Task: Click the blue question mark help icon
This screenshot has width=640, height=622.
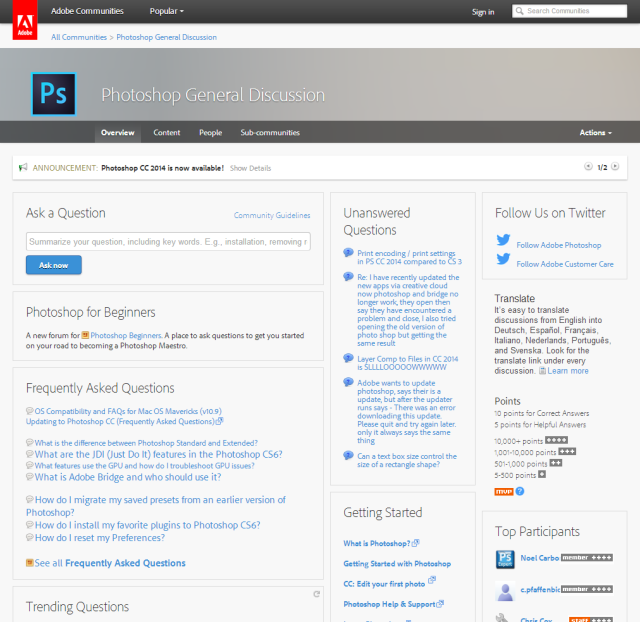Action: [520, 491]
